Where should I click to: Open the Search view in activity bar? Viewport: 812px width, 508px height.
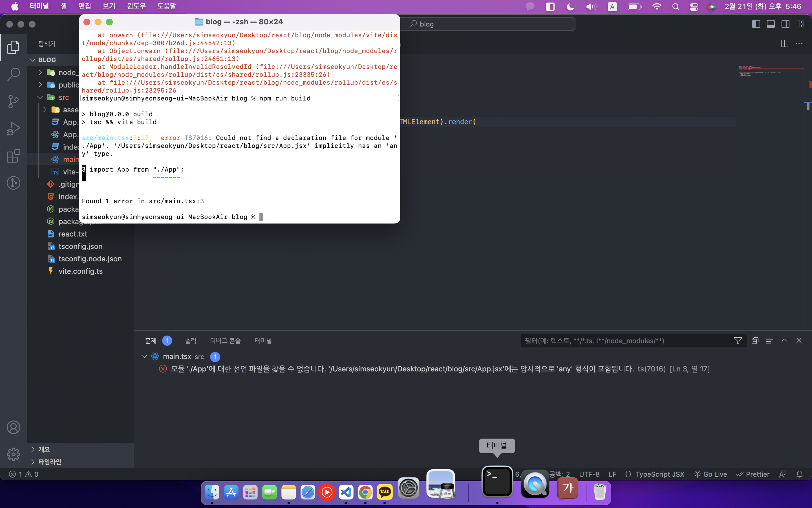[x=14, y=74]
